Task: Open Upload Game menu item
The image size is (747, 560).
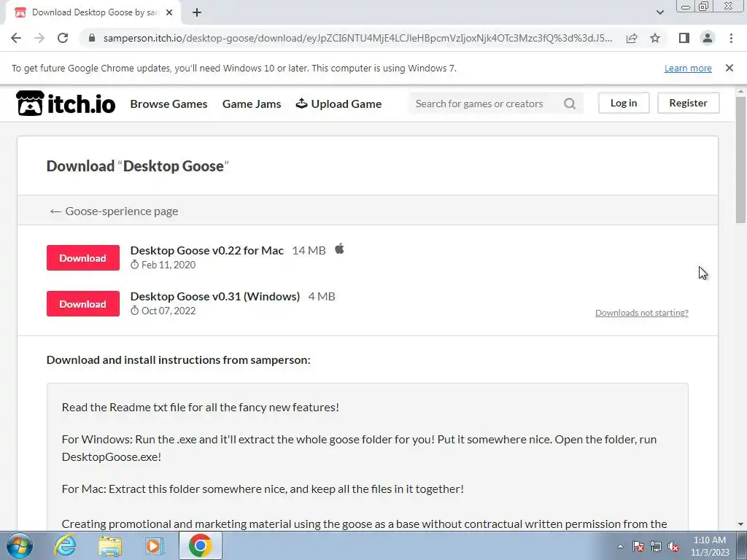Action: point(338,104)
